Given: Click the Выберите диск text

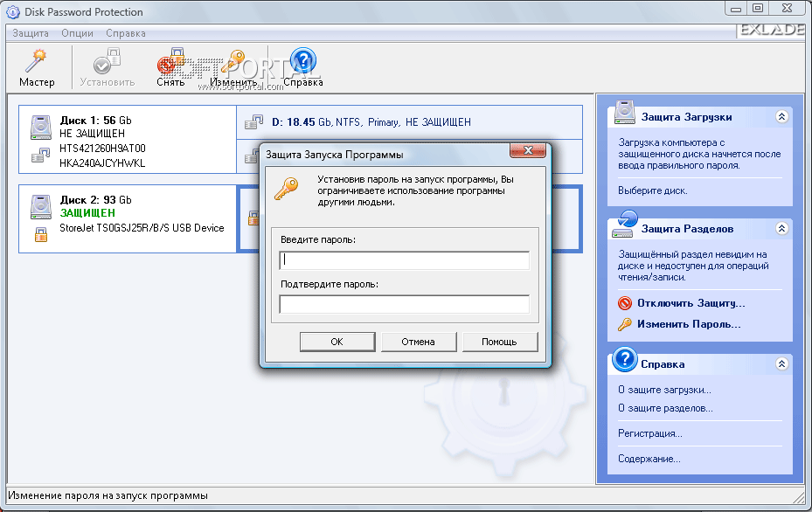Looking at the screenshot, I should pos(653,190).
